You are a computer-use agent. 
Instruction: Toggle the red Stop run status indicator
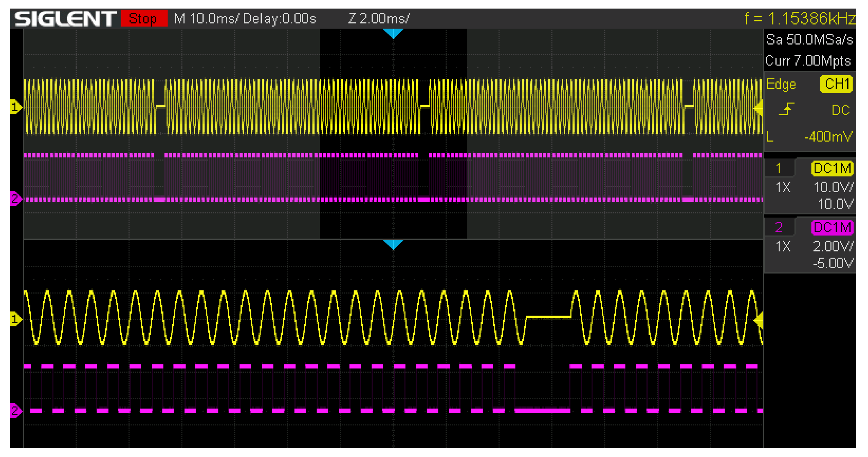point(144,19)
